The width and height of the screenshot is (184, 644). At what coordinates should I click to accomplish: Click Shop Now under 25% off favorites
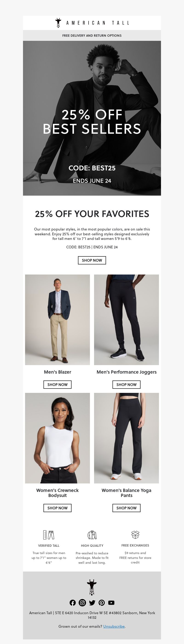tap(92, 260)
